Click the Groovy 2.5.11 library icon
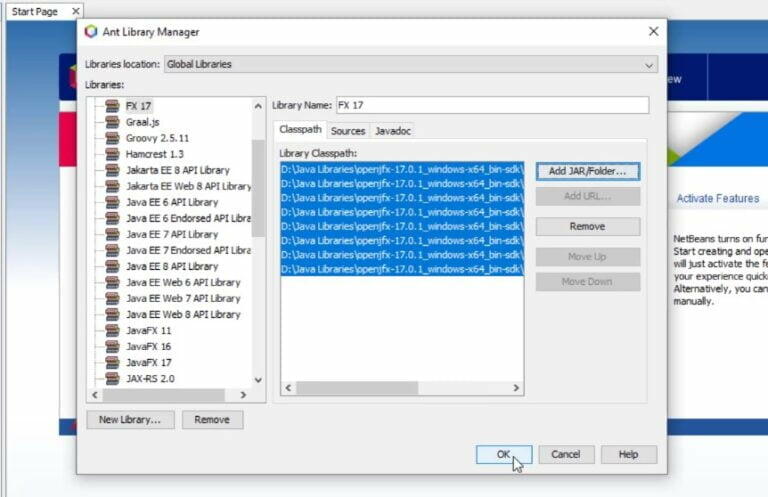 (112, 138)
